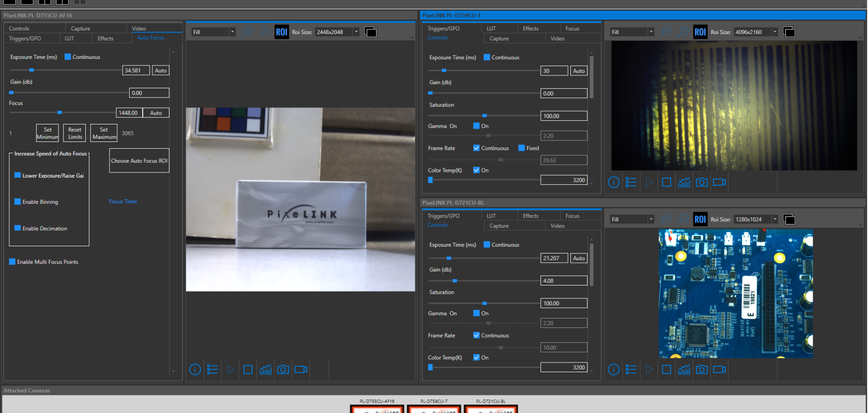Screen dimensions: 868x413
Task: Click Exposure Time field showing 34.581
Action: [136, 70]
